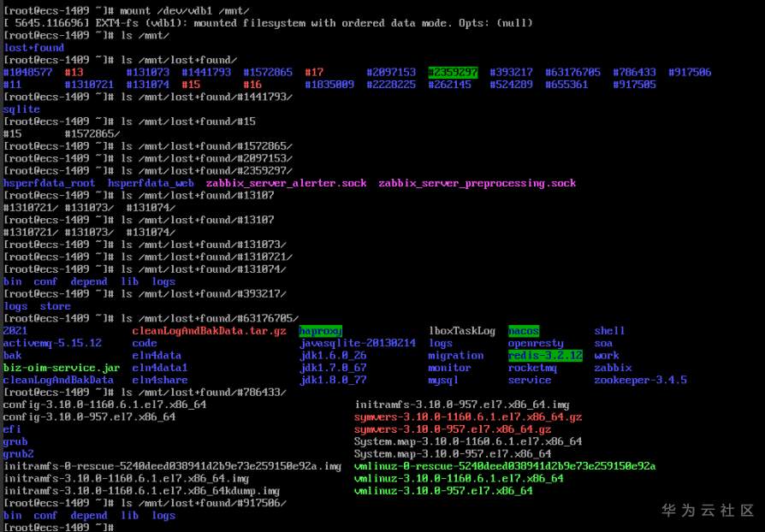Click green vmlinuz-0-rescue file name
This screenshot has height=532, width=765.
point(505,466)
